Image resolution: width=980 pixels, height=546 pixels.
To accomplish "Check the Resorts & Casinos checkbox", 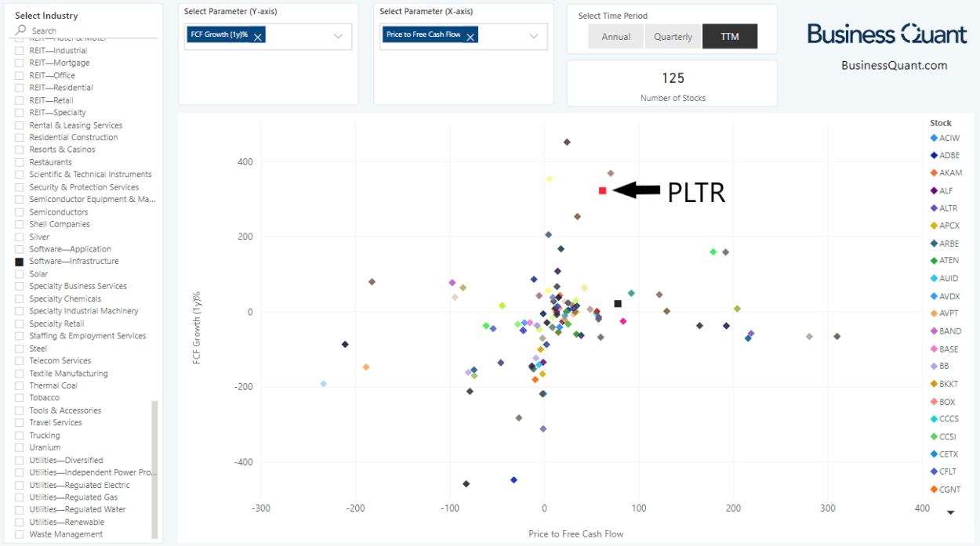I will 20,150.
